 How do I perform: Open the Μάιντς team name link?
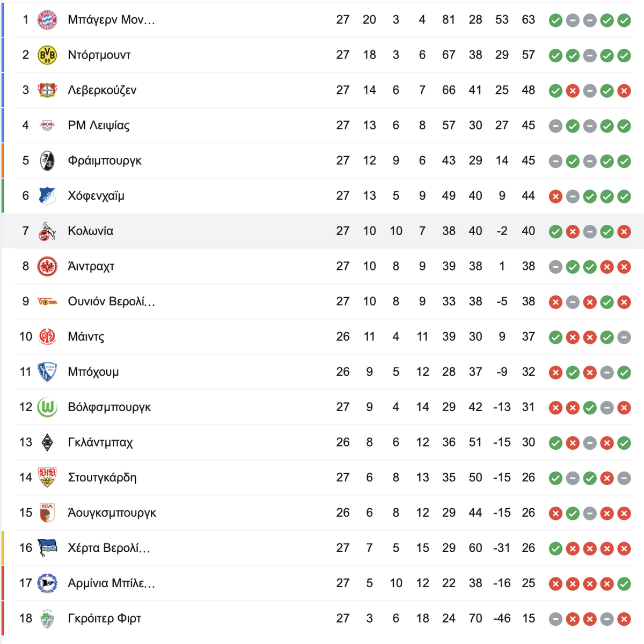pyautogui.click(x=86, y=337)
